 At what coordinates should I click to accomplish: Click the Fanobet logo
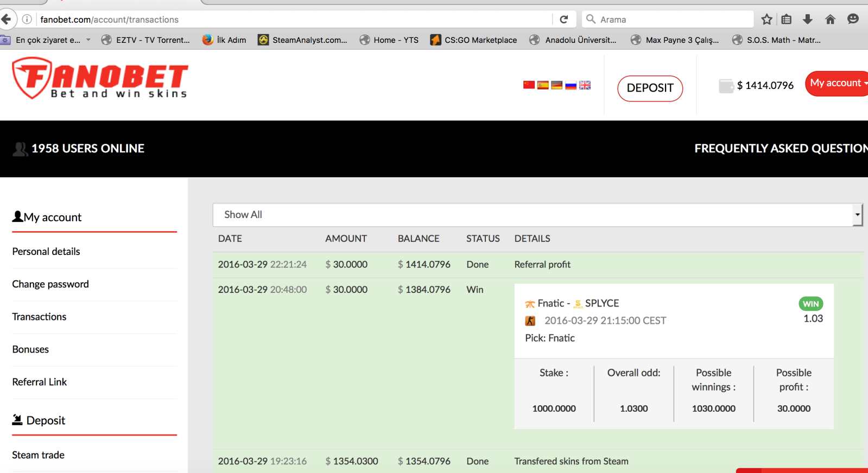100,79
